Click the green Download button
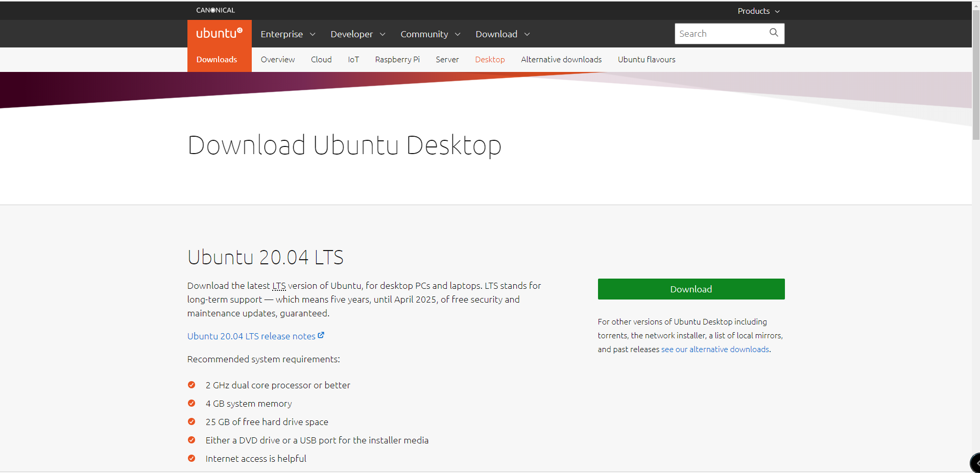980x473 pixels. (691, 289)
